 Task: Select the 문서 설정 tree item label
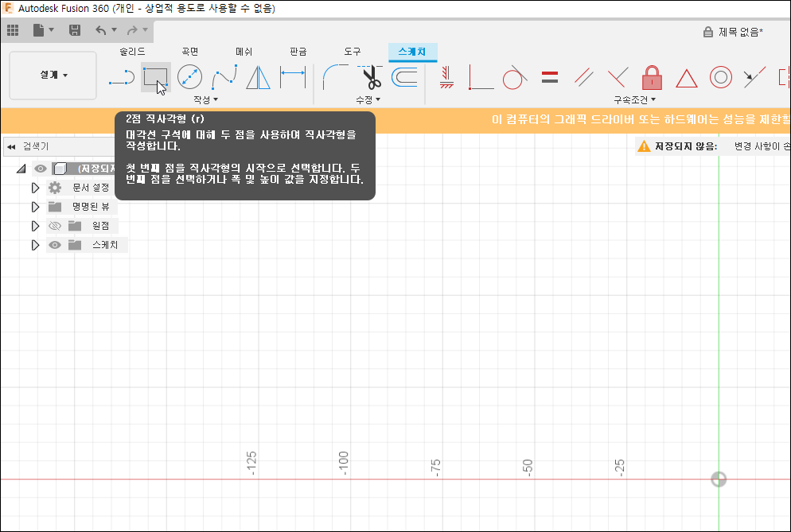tap(91, 188)
